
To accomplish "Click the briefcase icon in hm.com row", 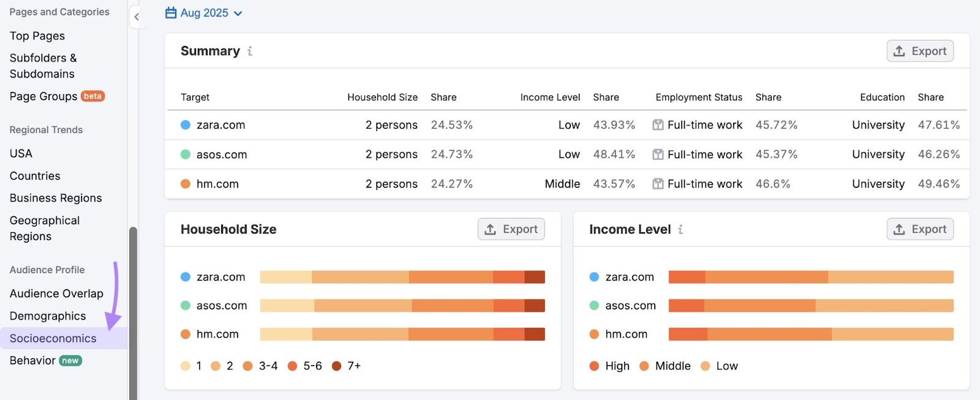I will (x=658, y=184).
